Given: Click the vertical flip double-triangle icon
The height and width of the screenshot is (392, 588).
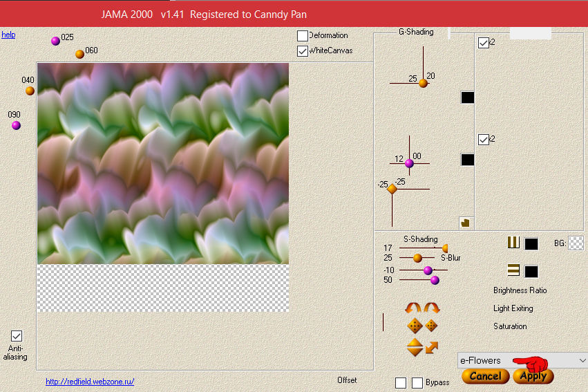Looking at the screenshot, I should [415, 347].
